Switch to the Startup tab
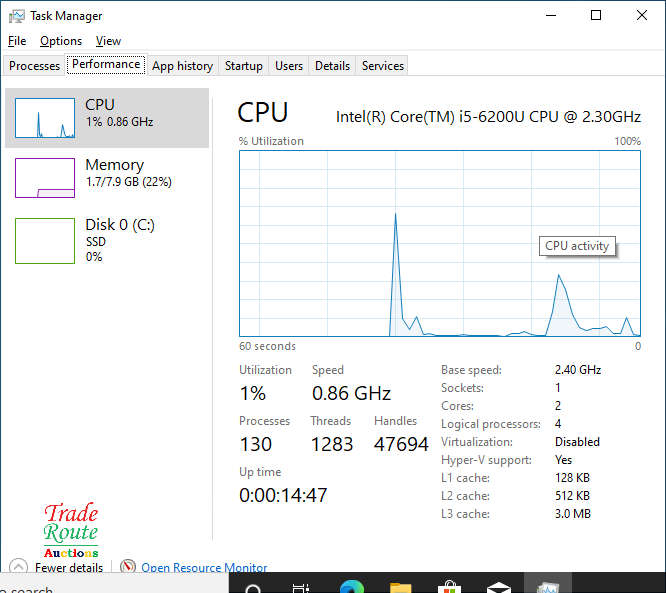Image resolution: width=666 pixels, height=593 pixels. tap(243, 66)
